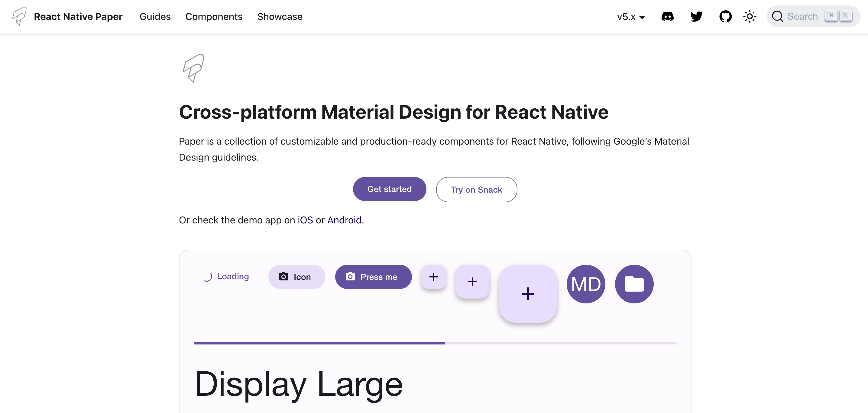868x413 pixels.
Task: Open the Components menu item
Action: [214, 17]
